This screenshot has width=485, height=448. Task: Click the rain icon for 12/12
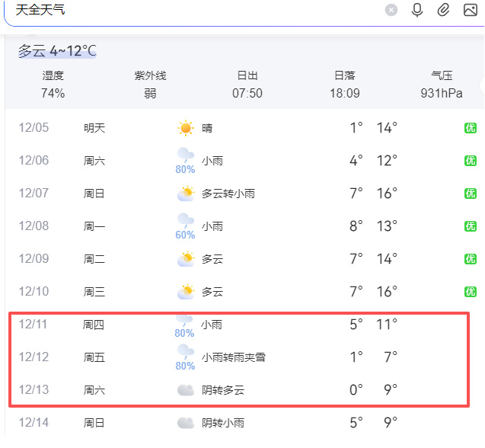pos(186,350)
